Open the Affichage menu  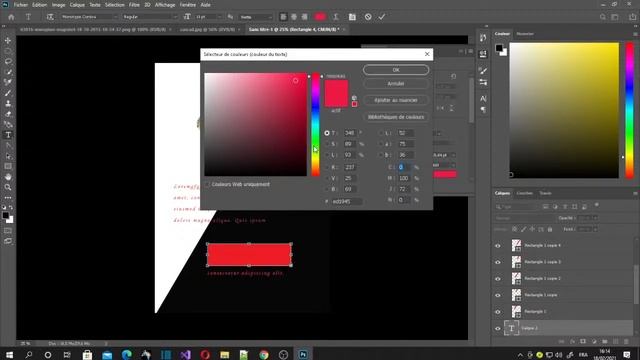click(x=165, y=5)
